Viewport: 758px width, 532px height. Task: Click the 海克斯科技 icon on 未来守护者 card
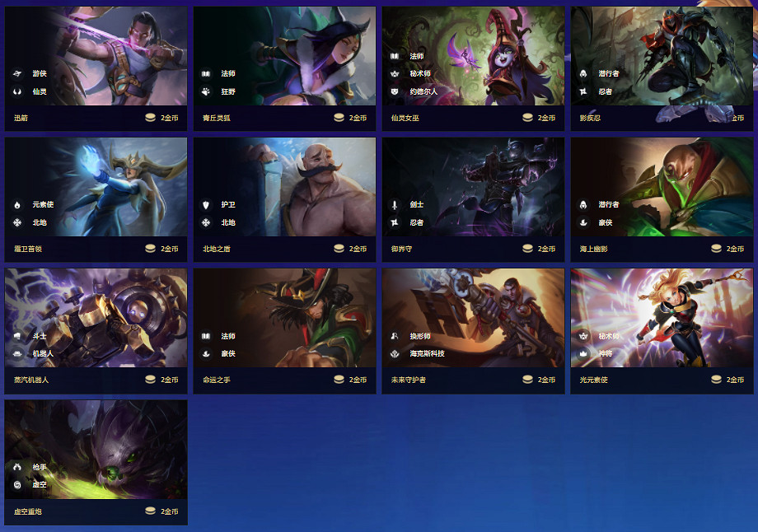click(395, 353)
